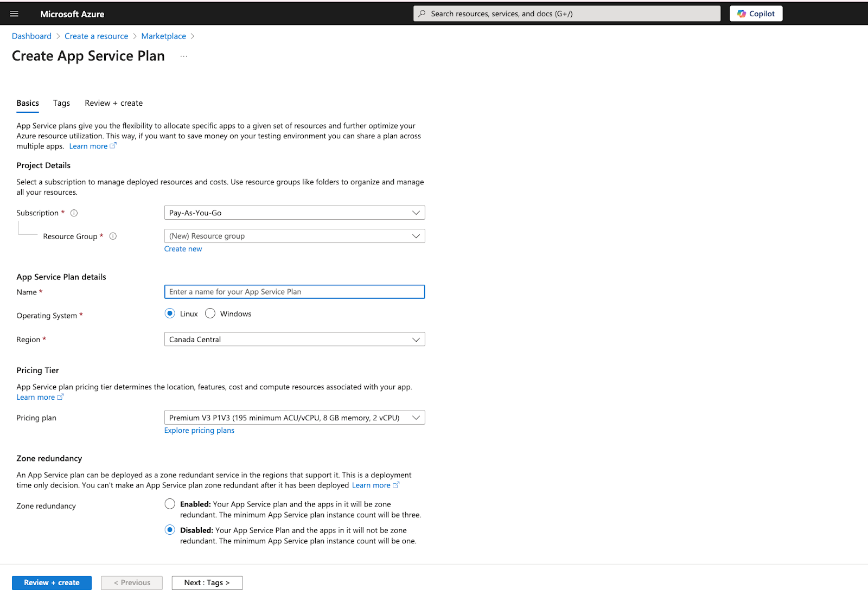Click the Next : Tags button
868x602 pixels.
pyautogui.click(x=207, y=583)
